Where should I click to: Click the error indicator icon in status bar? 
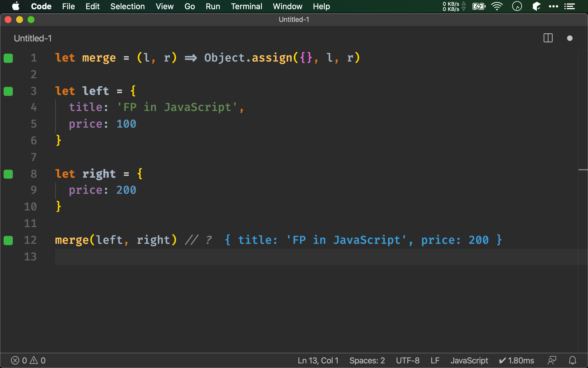click(x=15, y=360)
